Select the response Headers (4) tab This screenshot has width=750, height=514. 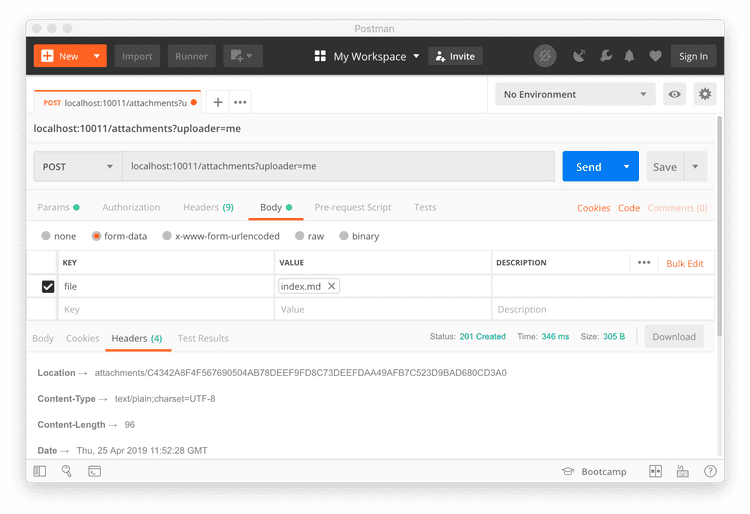pyautogui.click(x=137, y=339)
